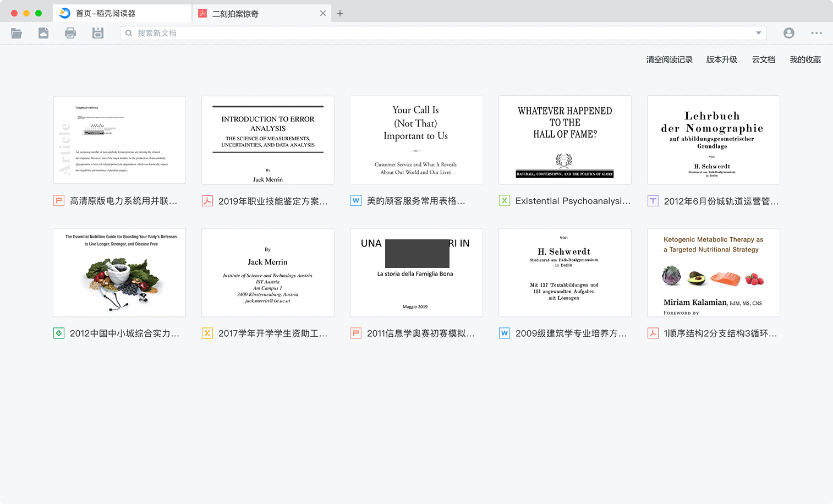This screenshot has height=504, width=833.
Task: Open a local document via the folder icon
Action: (16, 33)
